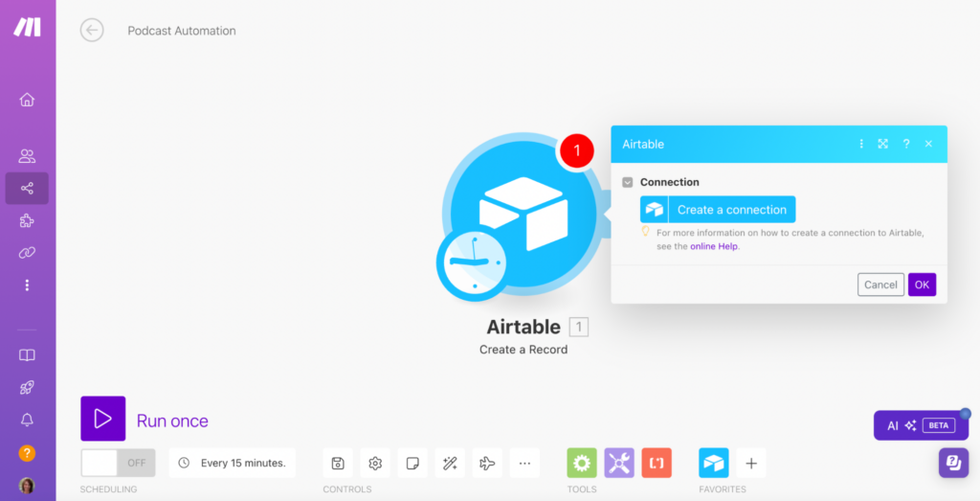The image size is (980, 501).
Task: Click the Explain flow airplane icon
Action: pos(487,464)
